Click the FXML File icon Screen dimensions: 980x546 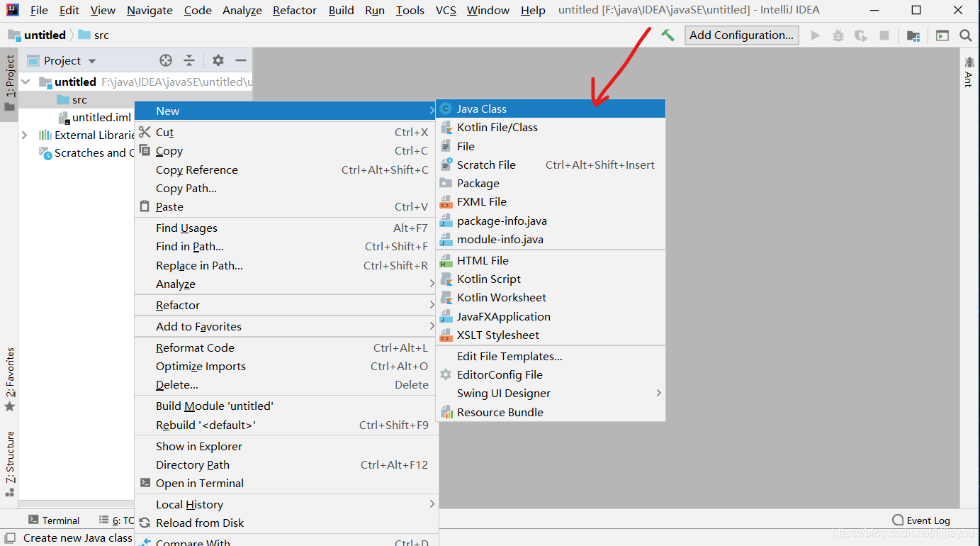pyautogui.click(x=446, y=202)
